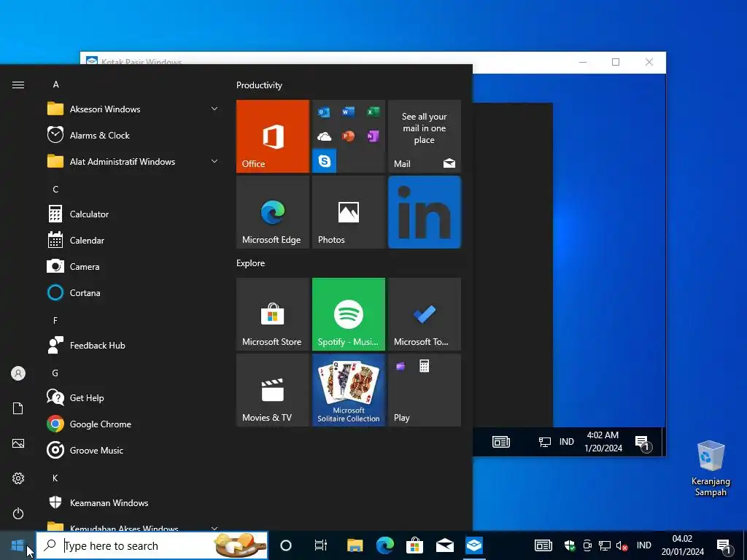Screen dimensions: 747x560
Task: Open the Photos tile
Action: point(348,212)
